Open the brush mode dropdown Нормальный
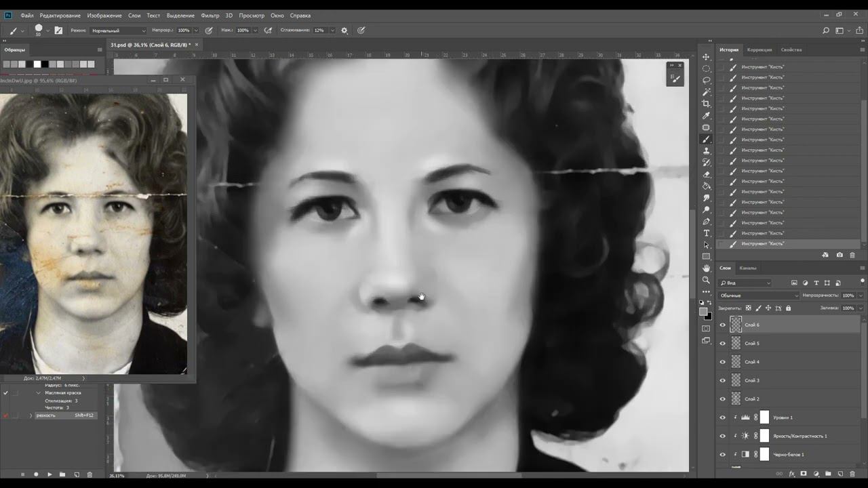This screenshot has width=868, height=488. [x=118, y=30]
